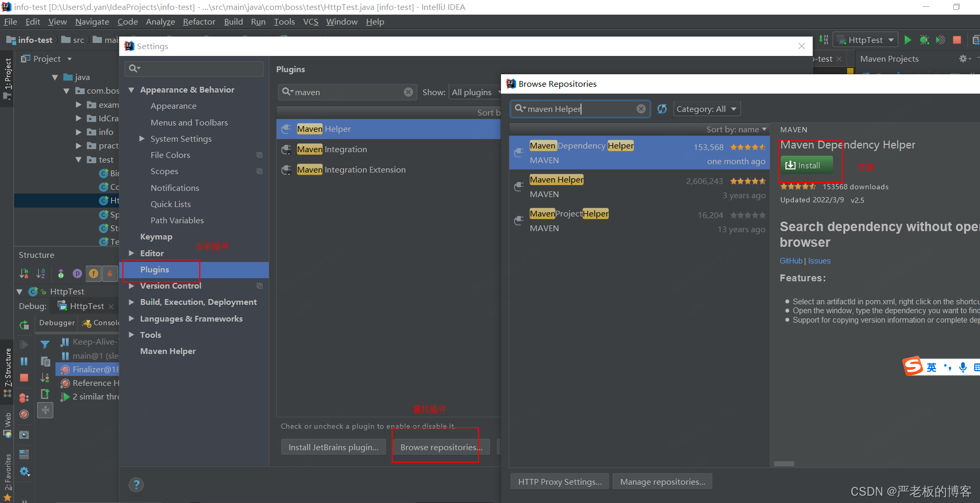Open Maven Projects gear settings
The image size is (980, 503).
click(964, 59)
